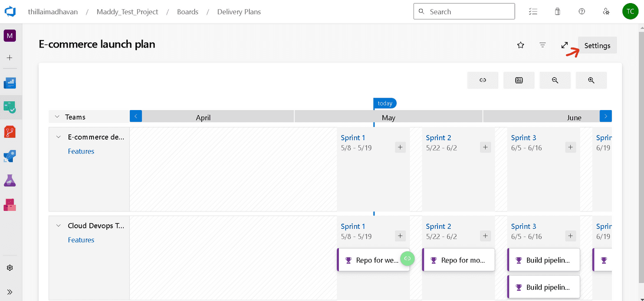This screenshot has height=301, width=644.
Task: Open the Overview hub in sidebar
Action: point(10,83)
